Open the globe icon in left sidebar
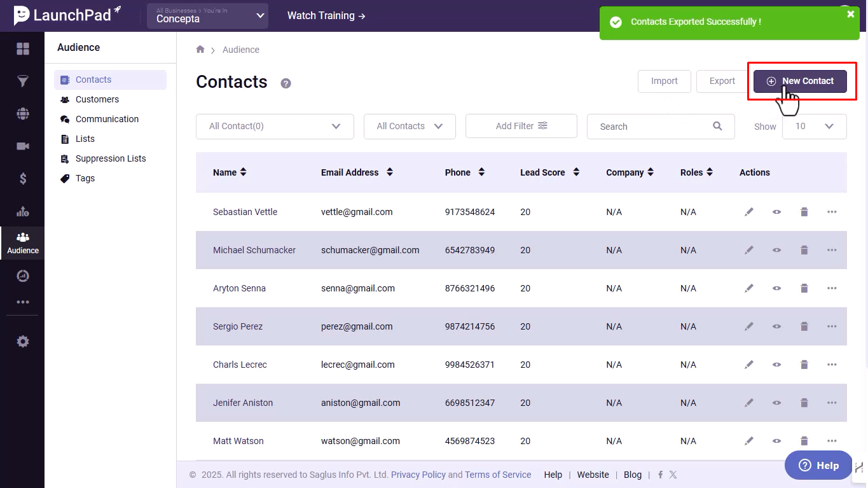Viewport: 868px width, 488px height. (x=23, y=114)
